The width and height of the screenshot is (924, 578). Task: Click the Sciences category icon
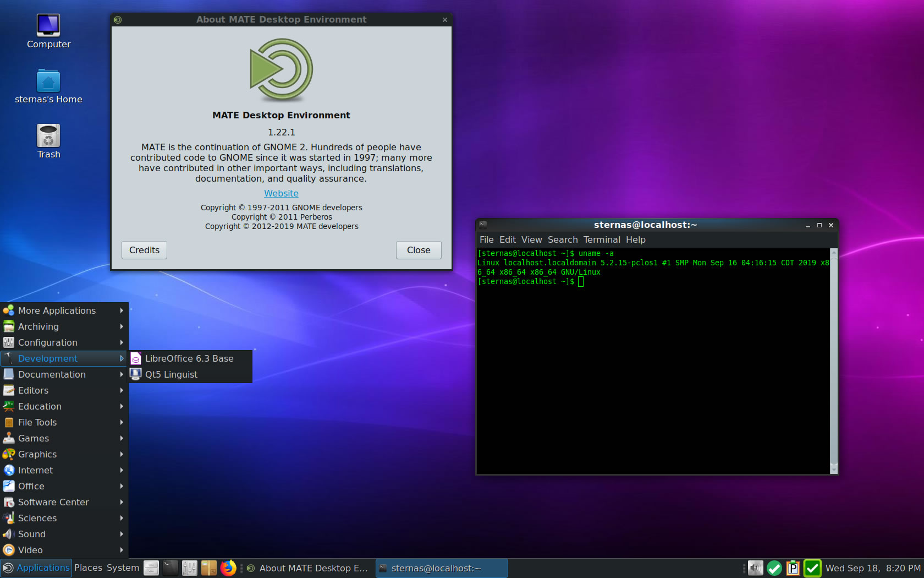click(x=9, y=518)
